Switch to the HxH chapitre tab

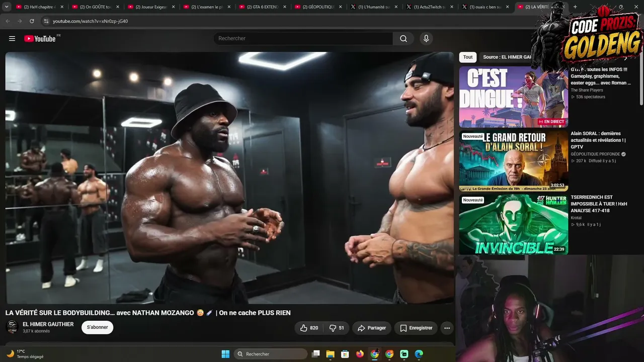pyautogui.click(x=39, y=7)
